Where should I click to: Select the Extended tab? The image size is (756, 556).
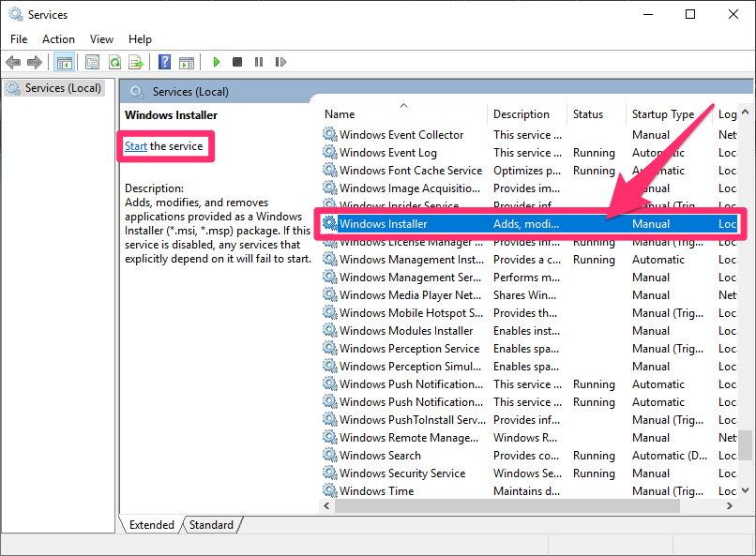pyautogui.click(x=150, y=524)
